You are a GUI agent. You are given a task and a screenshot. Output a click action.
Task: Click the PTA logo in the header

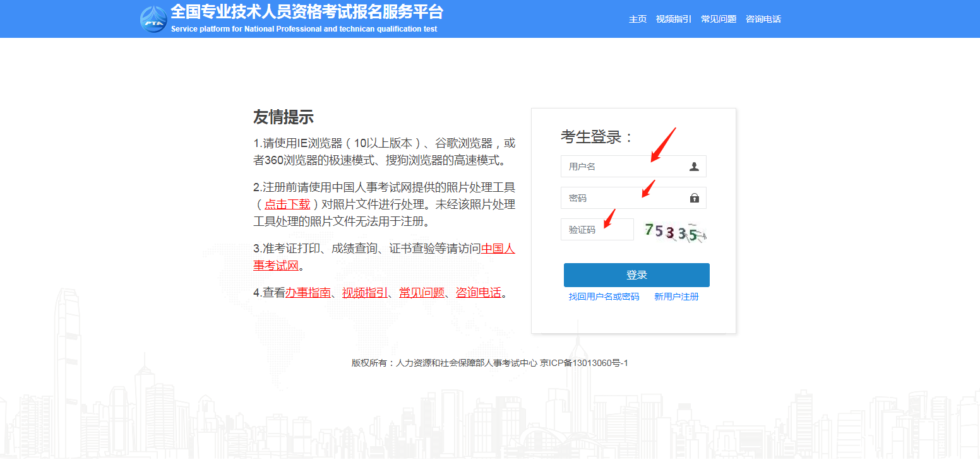coord(153,19)
